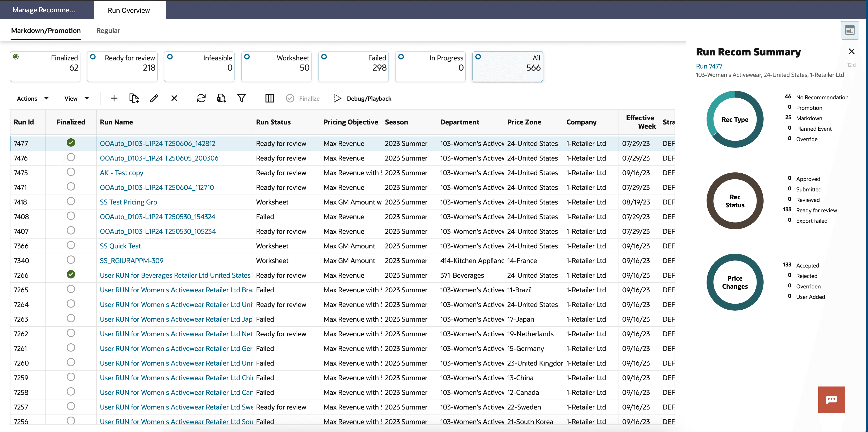Switch to the Regular tab
This screenshot has height=432, width=868.
(x=108, y=30)
